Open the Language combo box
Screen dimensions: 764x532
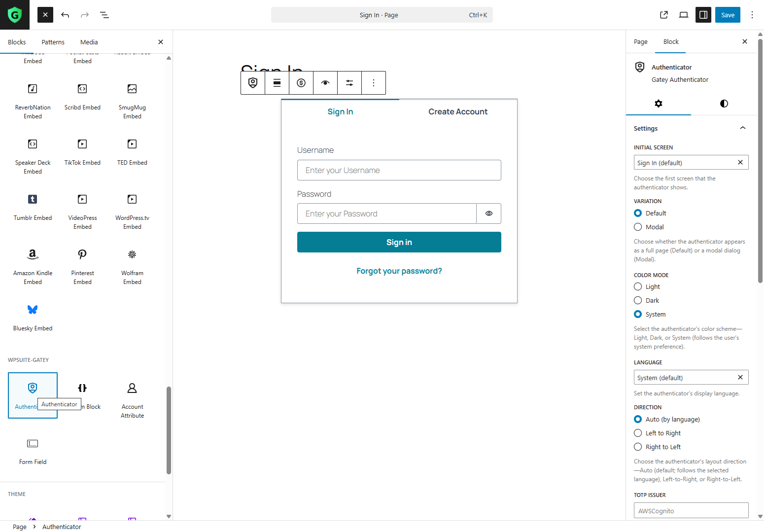pyautogui.click(x=685, y=378)
